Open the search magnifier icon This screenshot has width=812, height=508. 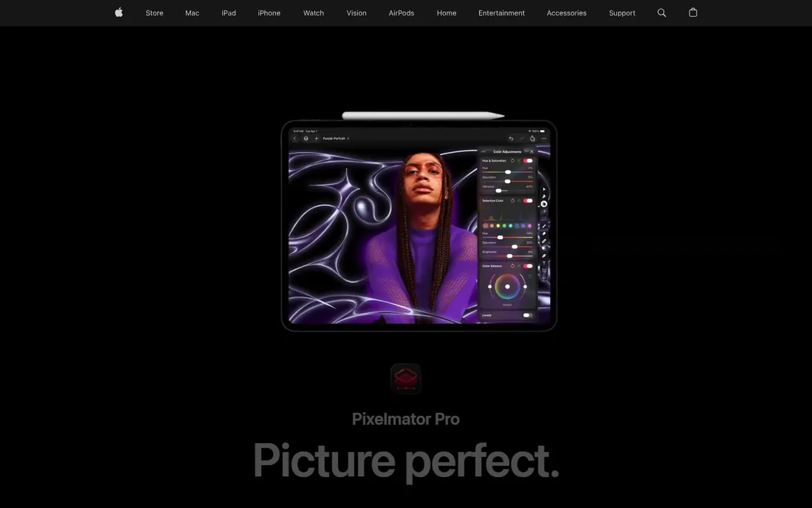coord(661,13)
